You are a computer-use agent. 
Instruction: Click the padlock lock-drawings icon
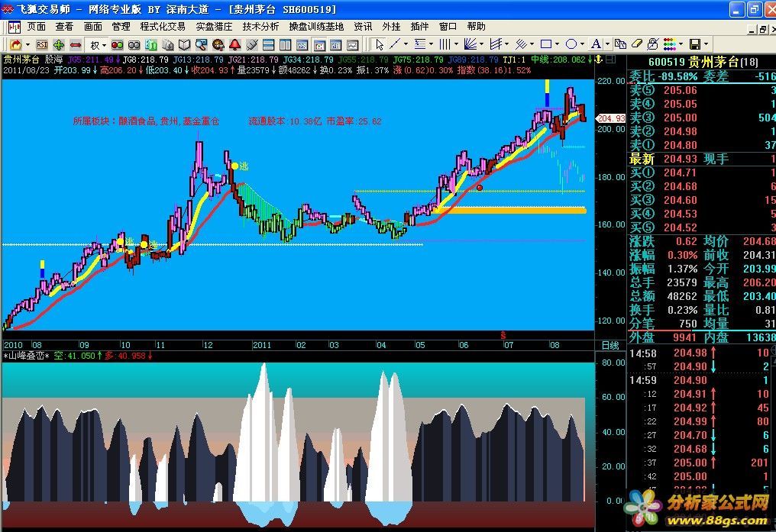pos(653,44)
